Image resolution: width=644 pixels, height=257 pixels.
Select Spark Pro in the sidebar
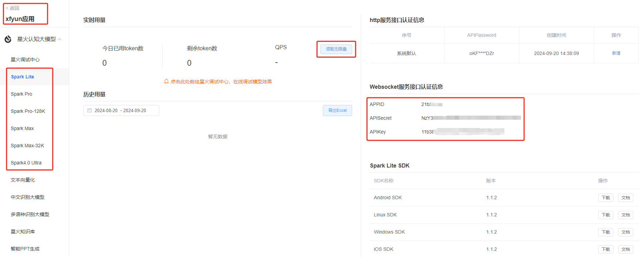click(x=21, y=94)
